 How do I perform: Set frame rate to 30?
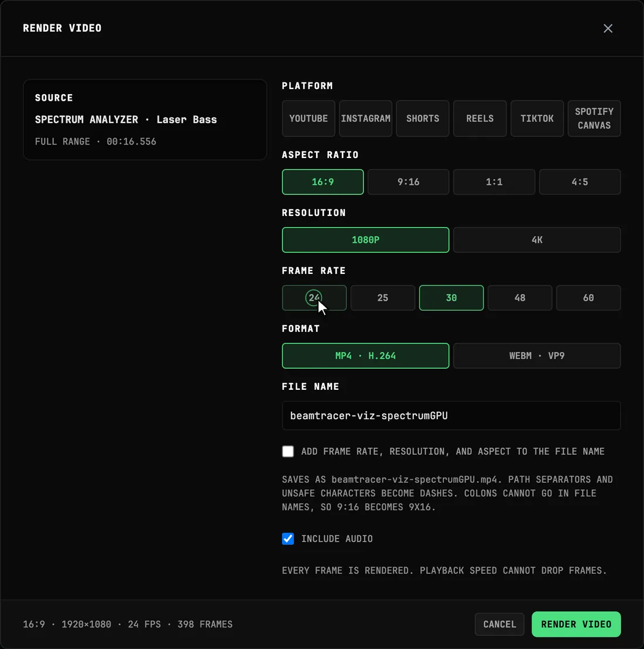[451, 298]
